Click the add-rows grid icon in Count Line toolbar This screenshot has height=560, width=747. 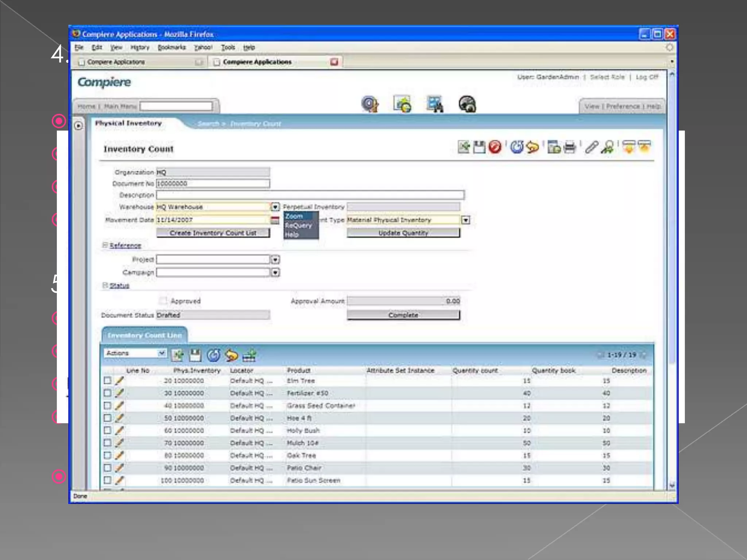coord(249,355)
